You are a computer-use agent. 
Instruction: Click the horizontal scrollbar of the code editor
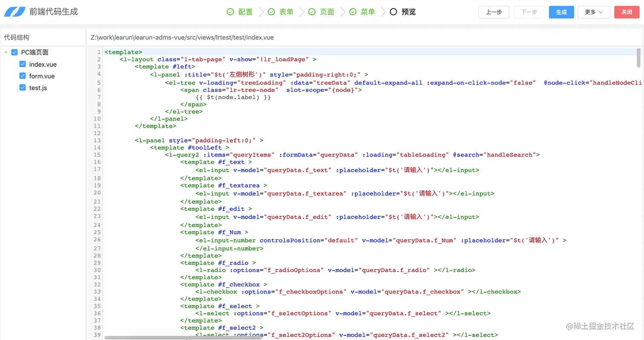pos(183,338)
